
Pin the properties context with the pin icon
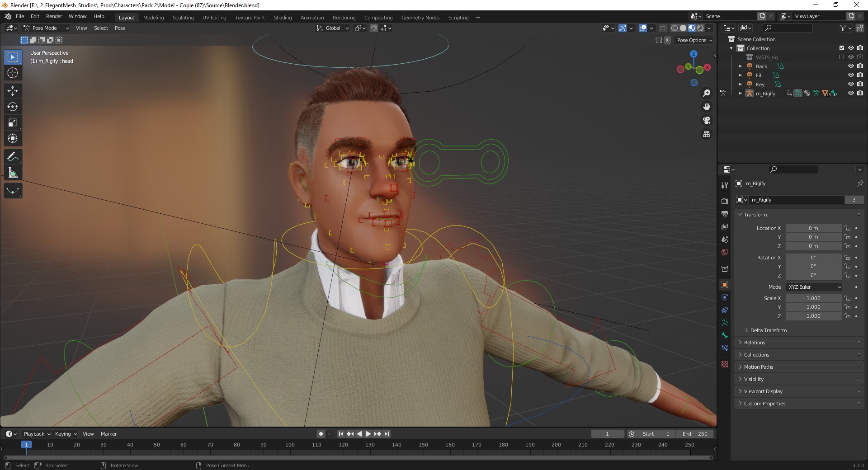point(860,183)
